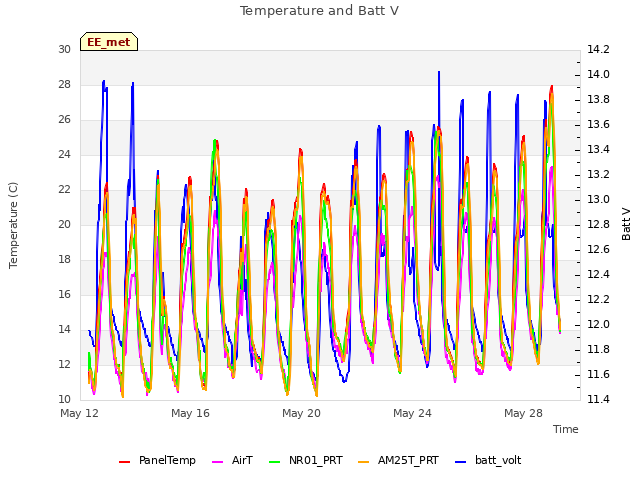Click the 16 temperature tick label
The width and height of the screenshot is (640, 480).
coord(64,294)
